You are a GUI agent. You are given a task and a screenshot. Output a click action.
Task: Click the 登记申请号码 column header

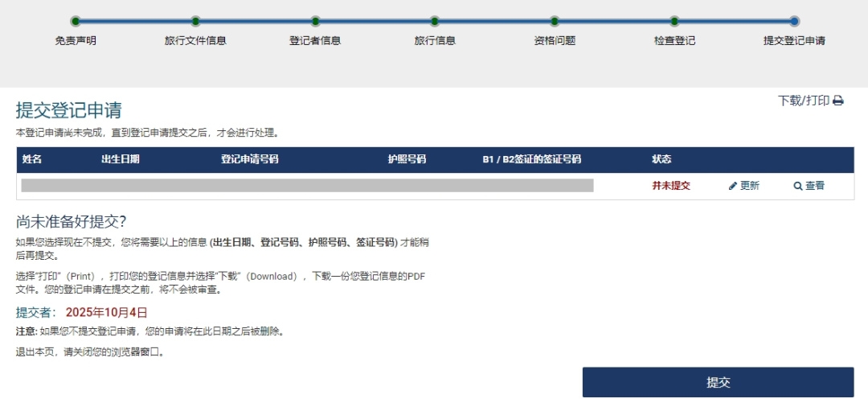249,159
